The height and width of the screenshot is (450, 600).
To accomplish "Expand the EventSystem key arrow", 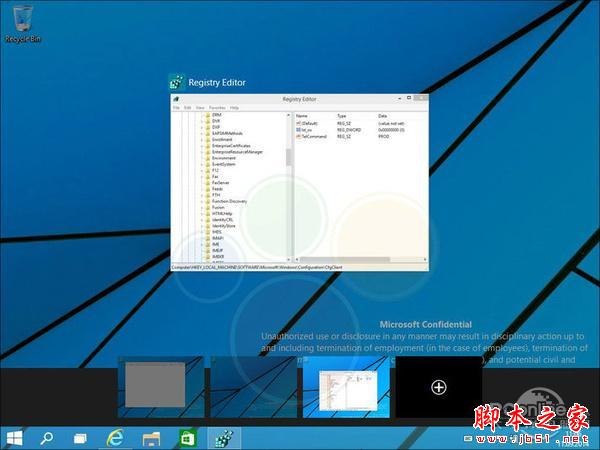I will [x=202, y=164].
